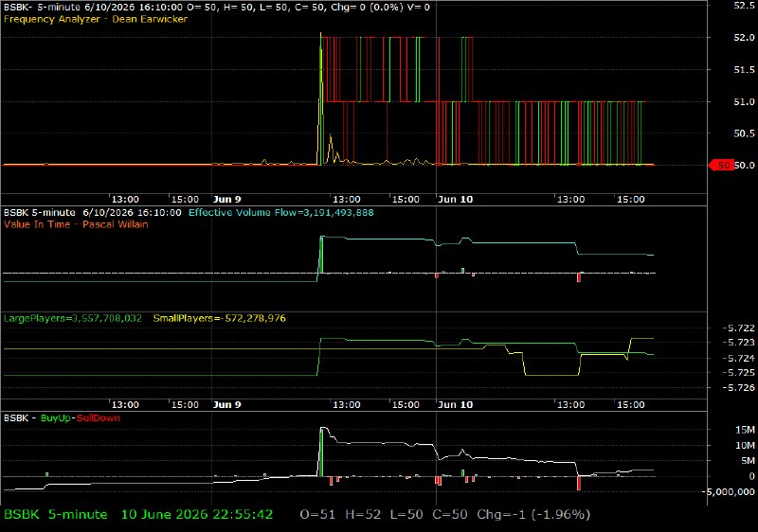Click the 10M axis label
This screenshot has height=532, width=758.
pyautogui.click(x=745, y=446)
